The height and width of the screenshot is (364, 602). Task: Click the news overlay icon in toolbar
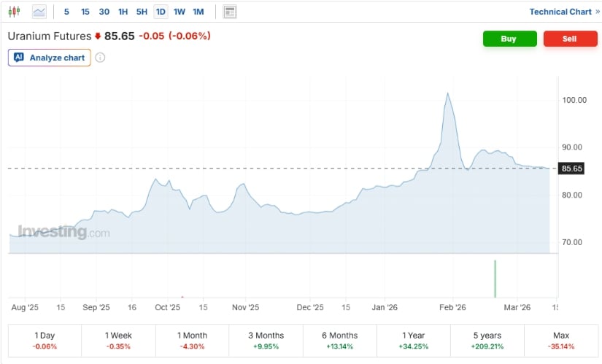230,12
